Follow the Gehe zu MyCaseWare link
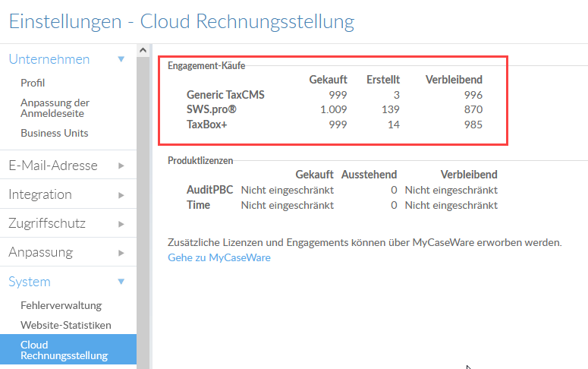This screenshot has height=369, width=588. click(219, 258)
